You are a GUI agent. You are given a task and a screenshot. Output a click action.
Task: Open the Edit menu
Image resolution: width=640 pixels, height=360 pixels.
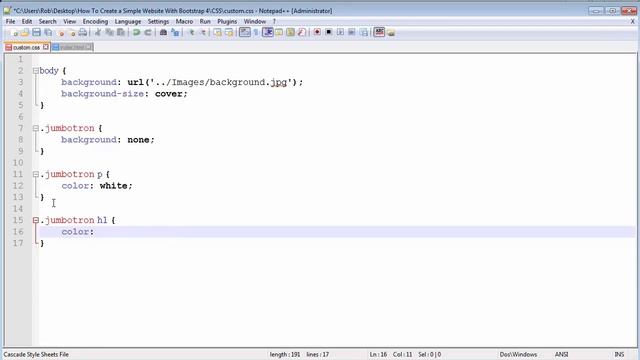27,21
